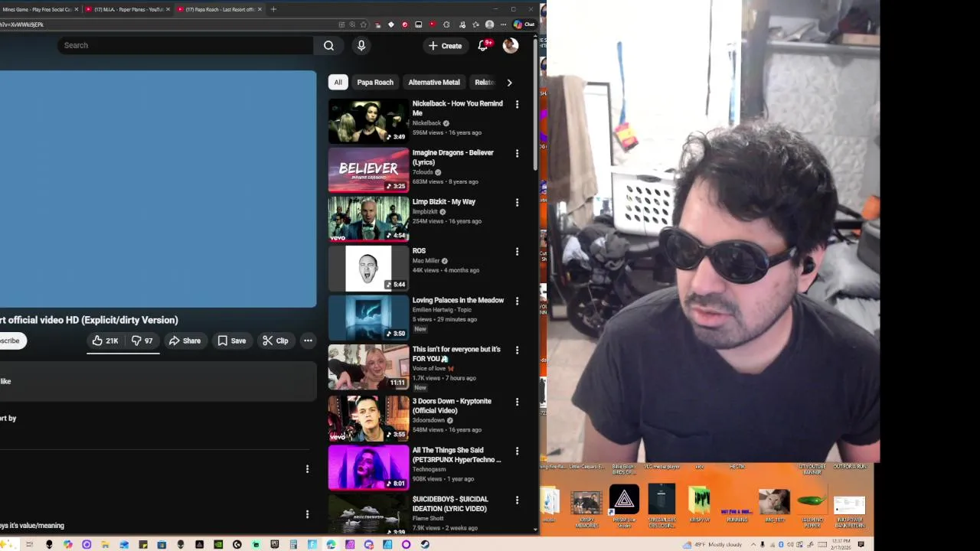This screenshot has height=551, width=980.
Task: Open browser settings and more menu
Action: pyautogui.click(x=503, y=24)
